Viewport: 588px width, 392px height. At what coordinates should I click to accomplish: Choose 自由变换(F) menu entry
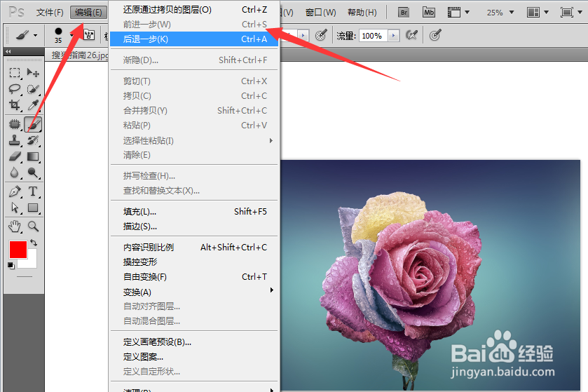[194, 277]
